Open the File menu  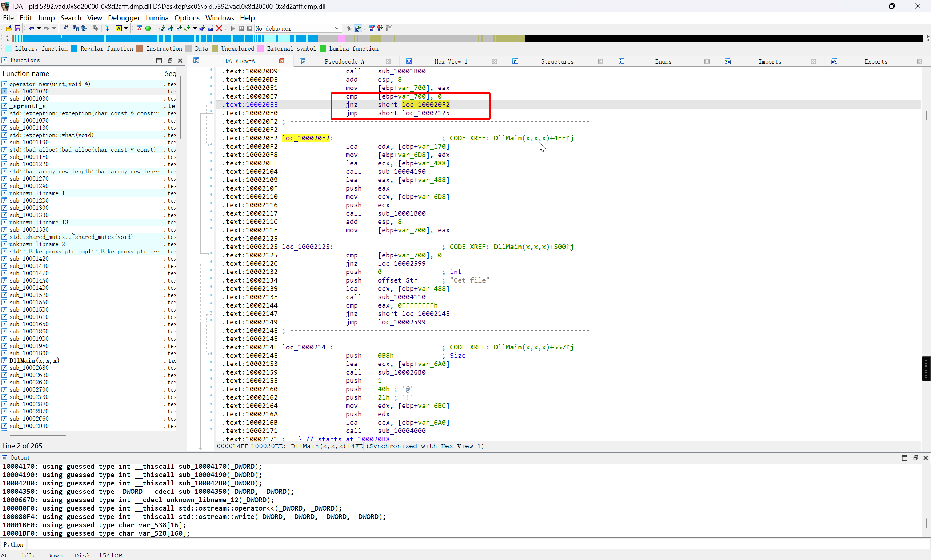8,18
